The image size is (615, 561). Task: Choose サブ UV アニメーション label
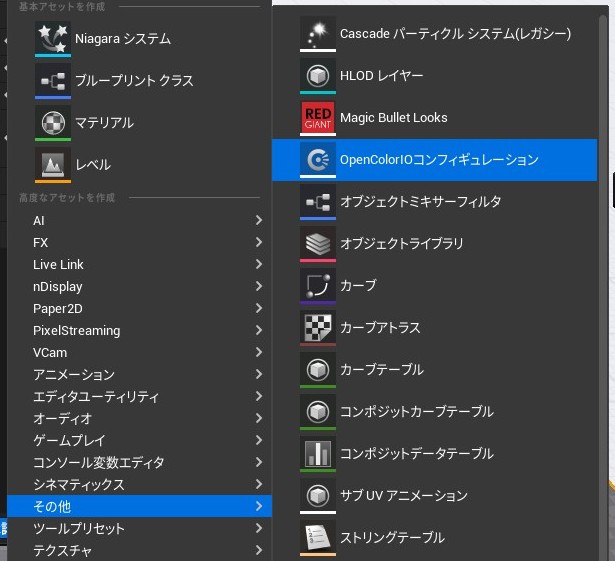coord(404,495)
